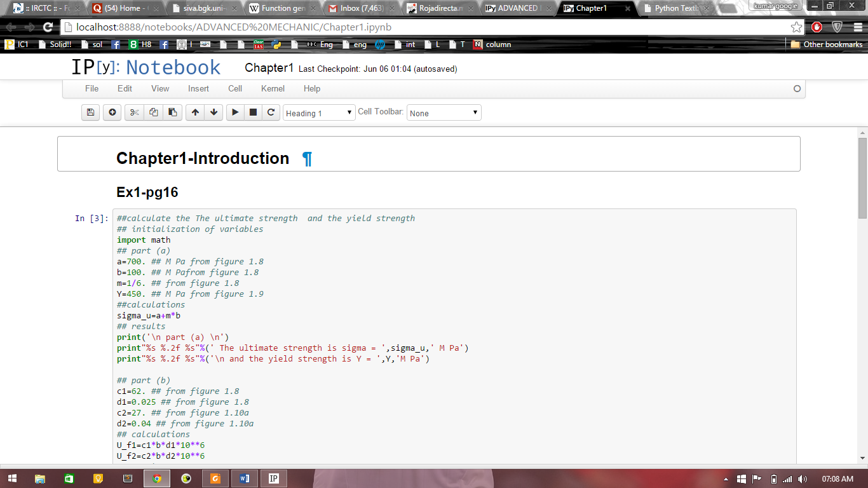868x488 pixels.
Task: Restart kernel with refresh icon
Action: pos(271,112)
